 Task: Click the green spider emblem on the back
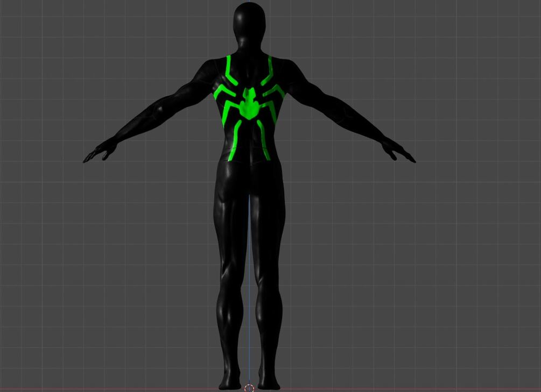249,108
